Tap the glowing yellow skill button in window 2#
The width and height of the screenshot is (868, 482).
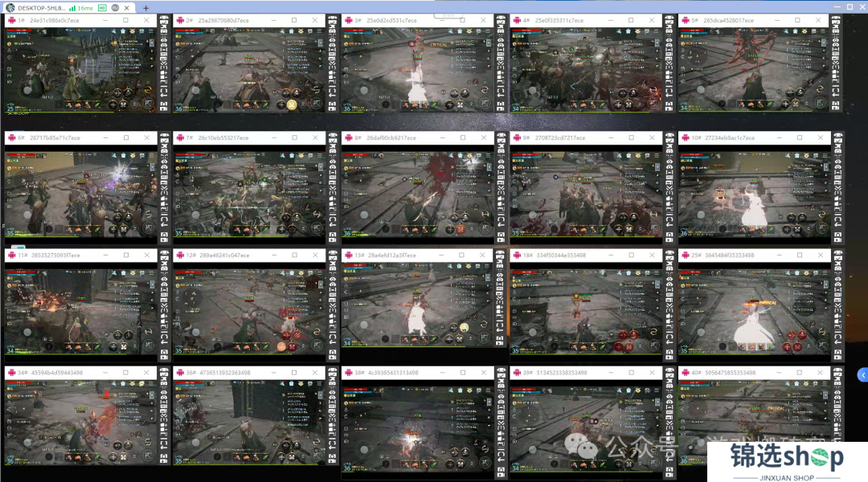pyautogui.click(x=292, y=104)
